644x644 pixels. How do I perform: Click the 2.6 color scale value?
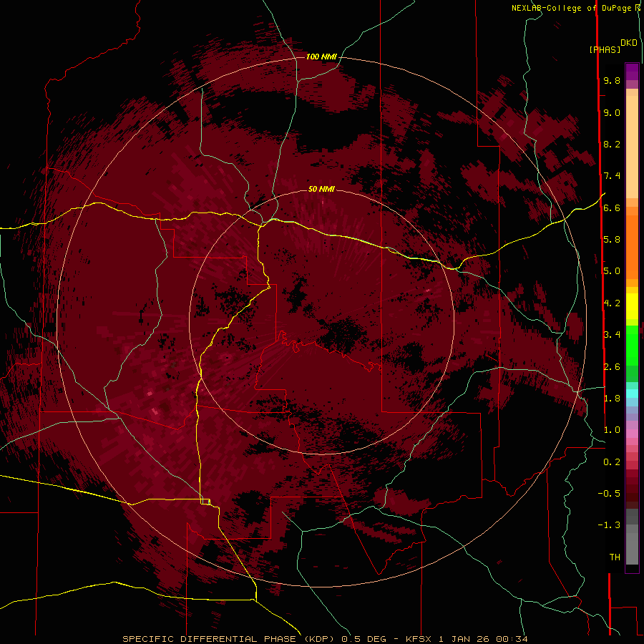point(612,367)
